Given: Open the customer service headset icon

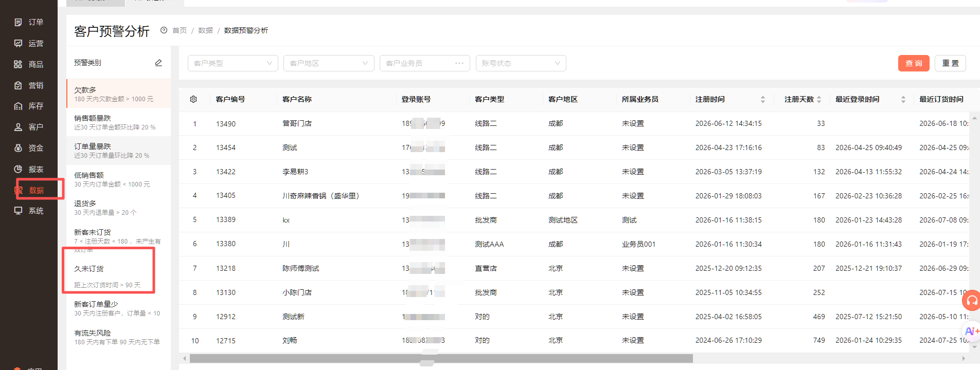Looking at the screenshot, I should (972, 300).
